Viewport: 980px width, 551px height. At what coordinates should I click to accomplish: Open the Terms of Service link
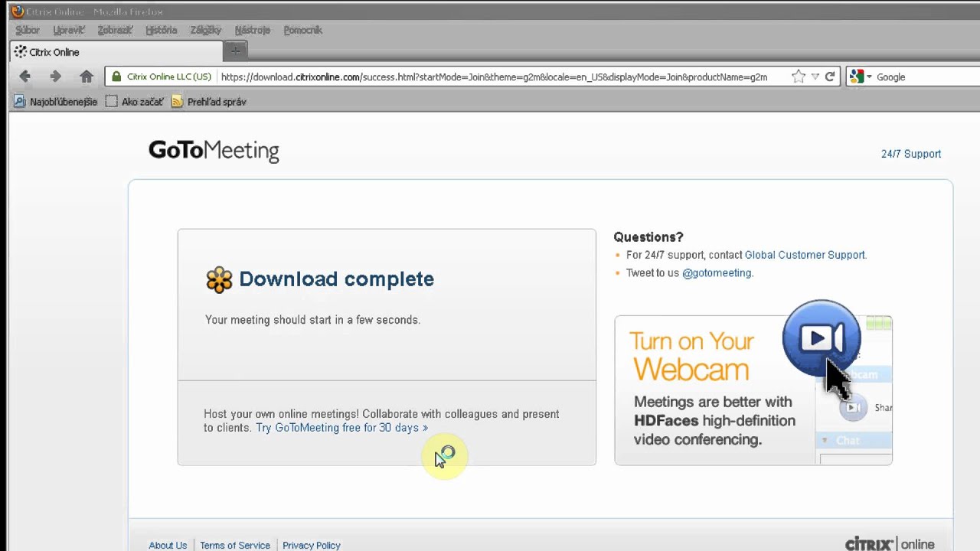235,546
